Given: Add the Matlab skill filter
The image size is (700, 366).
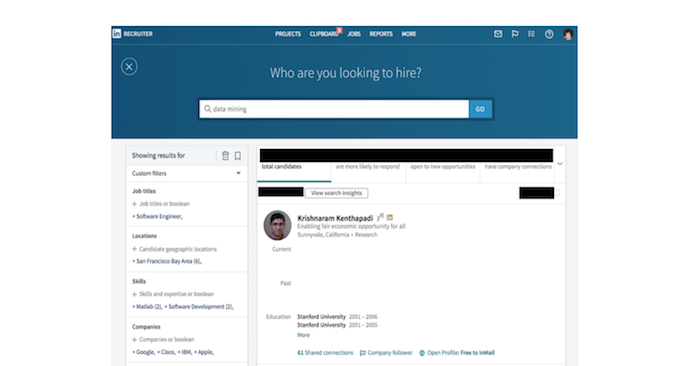Looking at the screenshot, I should [147, 307].
